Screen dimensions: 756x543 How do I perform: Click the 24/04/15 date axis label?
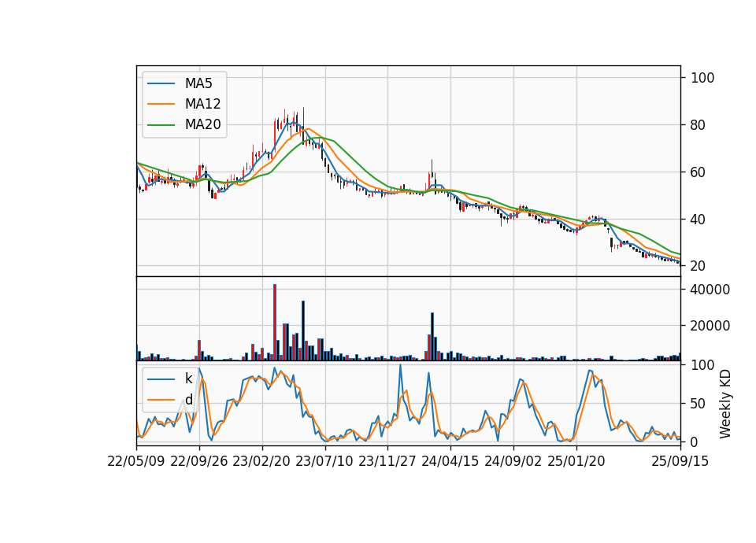(x=450, y=461)
